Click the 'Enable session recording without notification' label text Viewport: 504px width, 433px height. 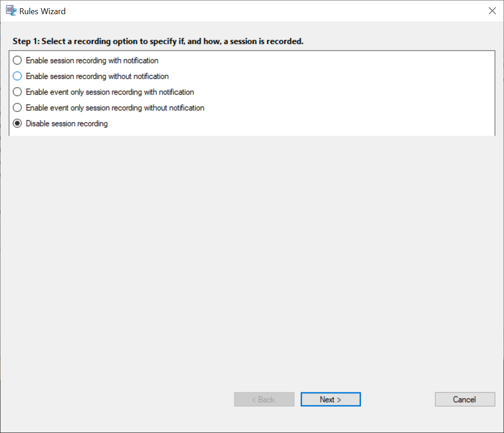(x=97, y=76)
